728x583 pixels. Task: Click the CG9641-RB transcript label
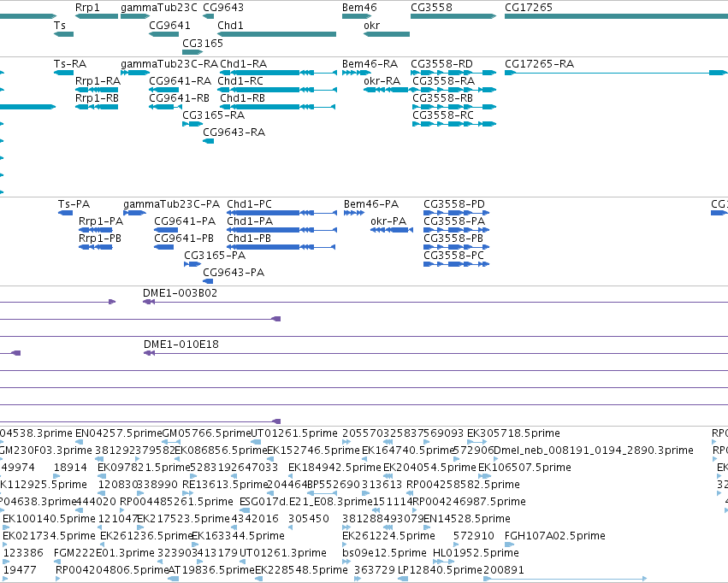point(179,98)
